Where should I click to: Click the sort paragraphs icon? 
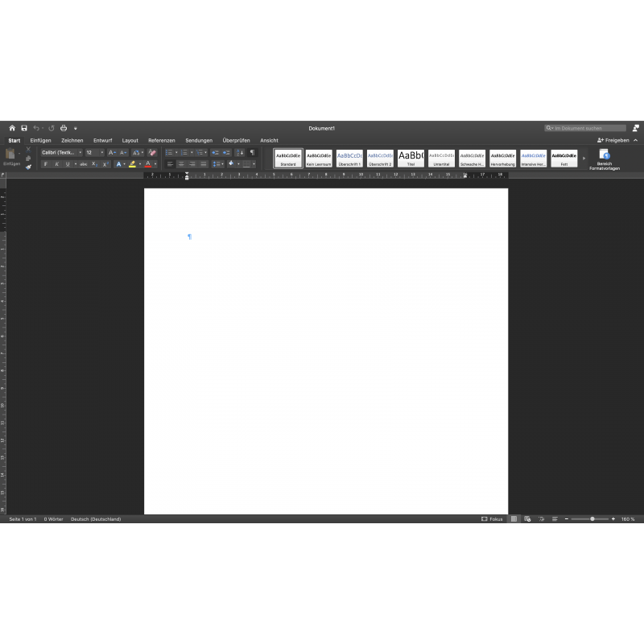click(240, 152)
